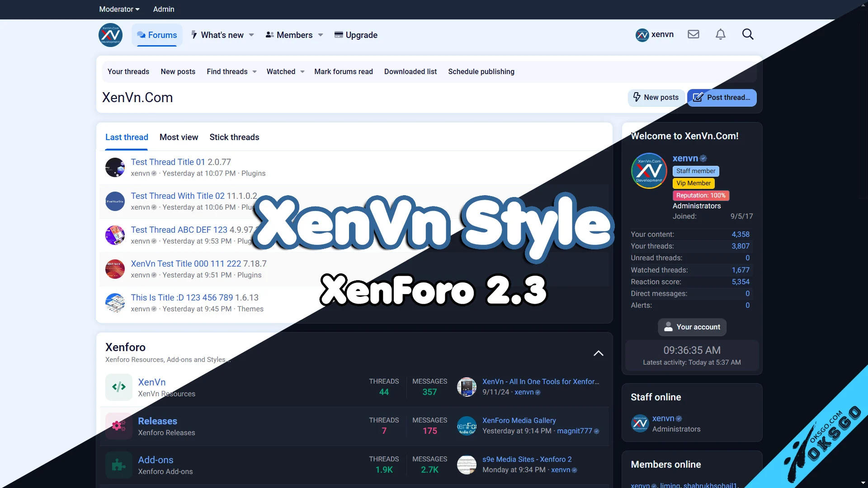Click xenvn name under Staff online
This screenshot has width=868, height=488.
point(663,418)
